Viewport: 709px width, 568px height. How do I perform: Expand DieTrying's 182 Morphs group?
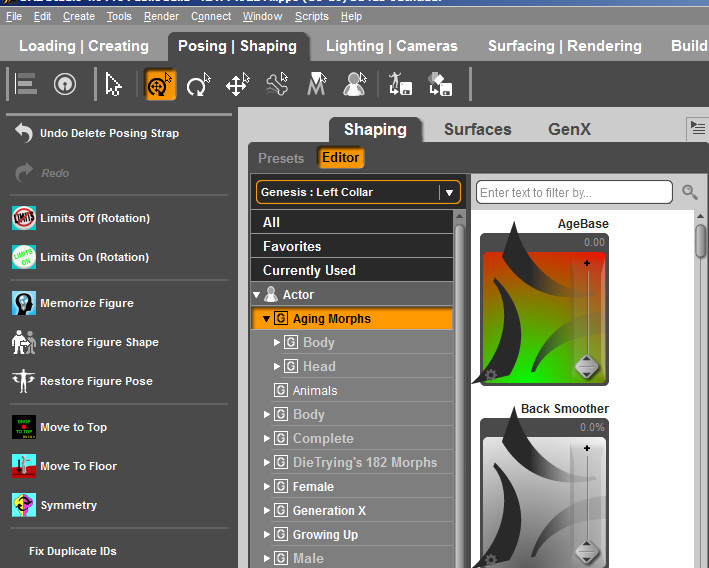pos(267,462)
